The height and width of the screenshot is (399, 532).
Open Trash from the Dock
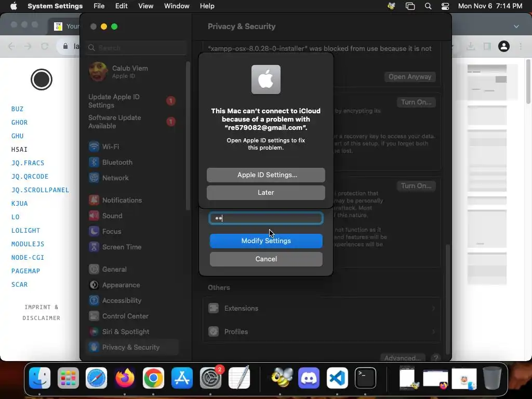coord(493,378)
